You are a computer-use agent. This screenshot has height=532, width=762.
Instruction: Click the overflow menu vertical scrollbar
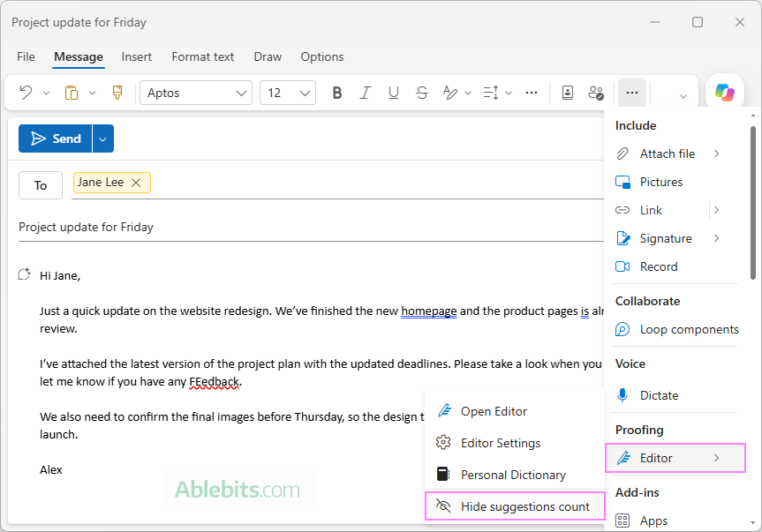pyautogui.click(x=753, y=203)
